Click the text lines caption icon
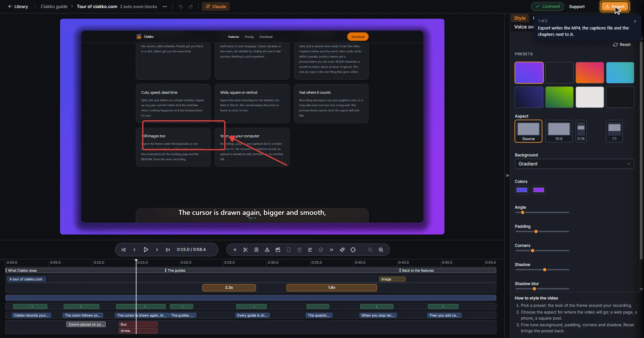The image size is (644, 338). [x=310, y=250]
